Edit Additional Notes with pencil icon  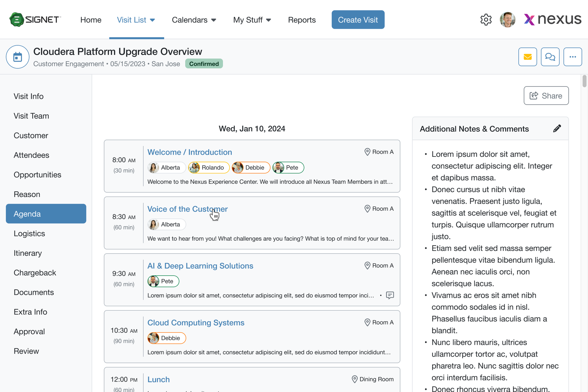557,129
